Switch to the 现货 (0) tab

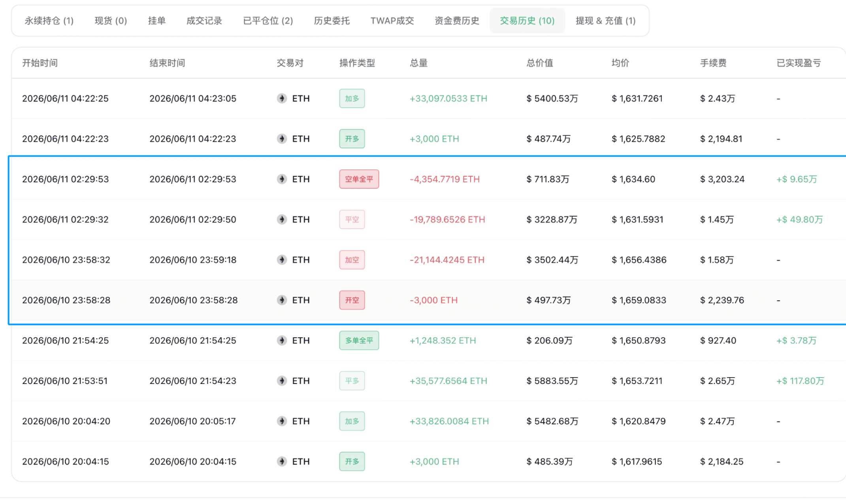point(111,21)
